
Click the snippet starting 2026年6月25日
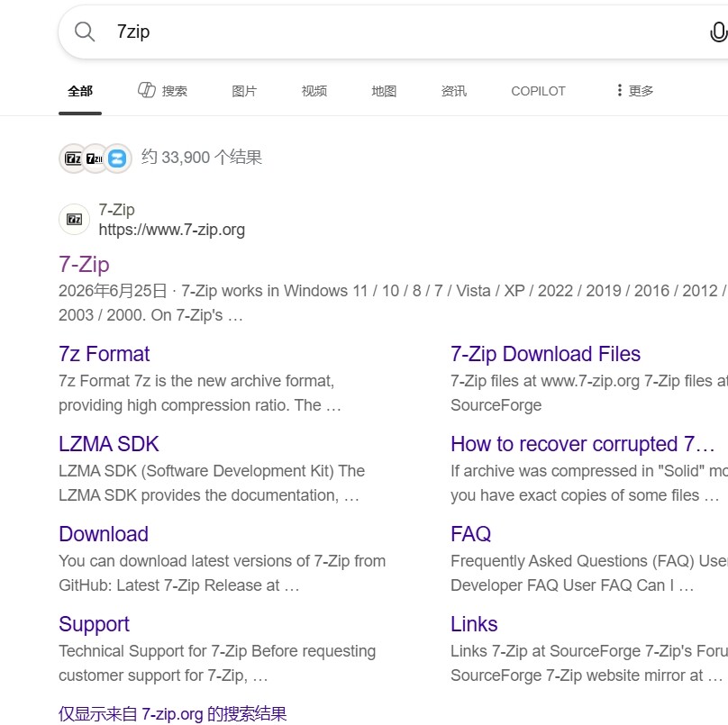tap(393, 304)
